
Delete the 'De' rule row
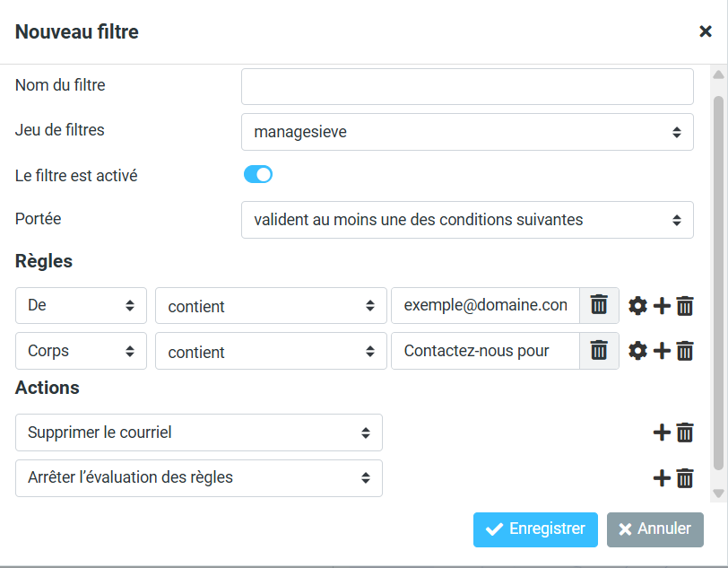(685, 305)
